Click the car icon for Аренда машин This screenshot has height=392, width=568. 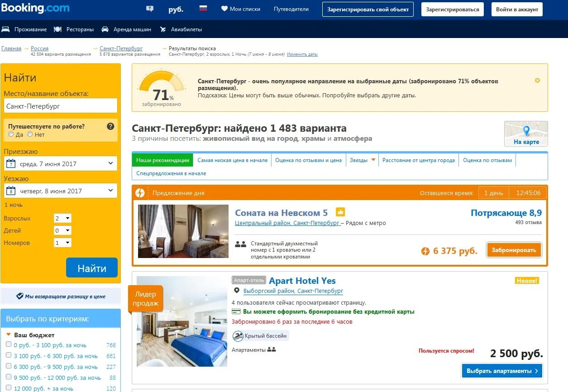point(105,29)
